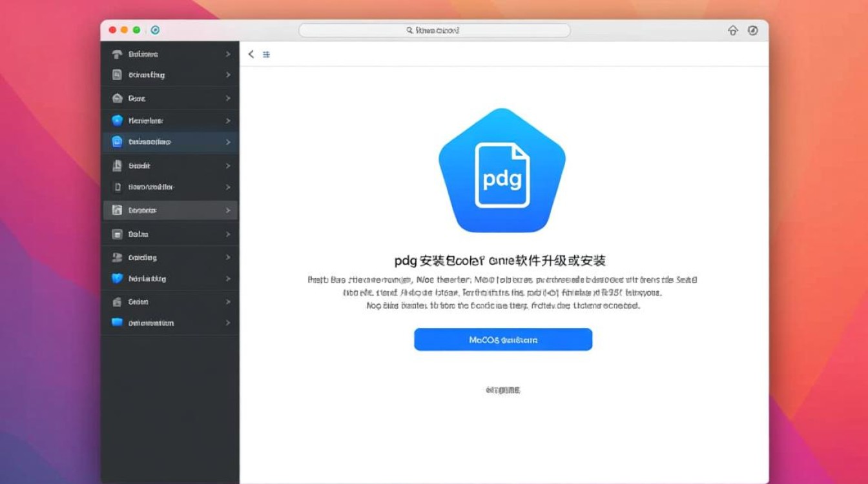Click the small link below the download button
Viewport: 868px width, 484px height.
coord(502,389)
